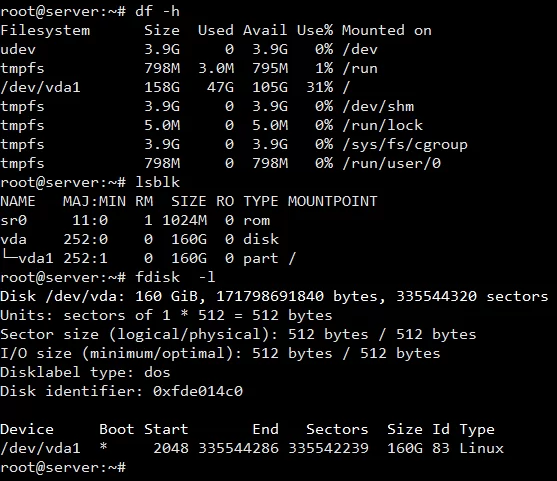557x481 pixels.
Task: Click the boot flag asterisk for /dev/vda1
Action: click(103, 447)
